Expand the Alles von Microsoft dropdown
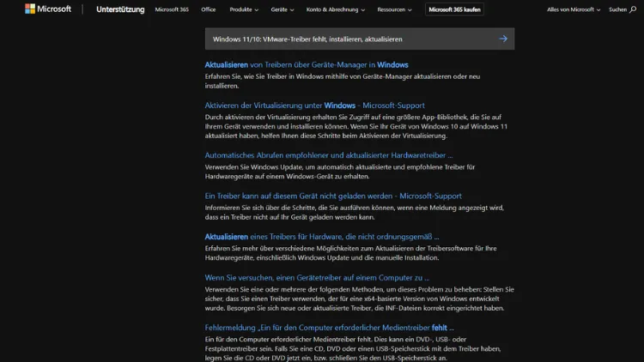Screen dimensions: 644x362 (x=574, y=9)
